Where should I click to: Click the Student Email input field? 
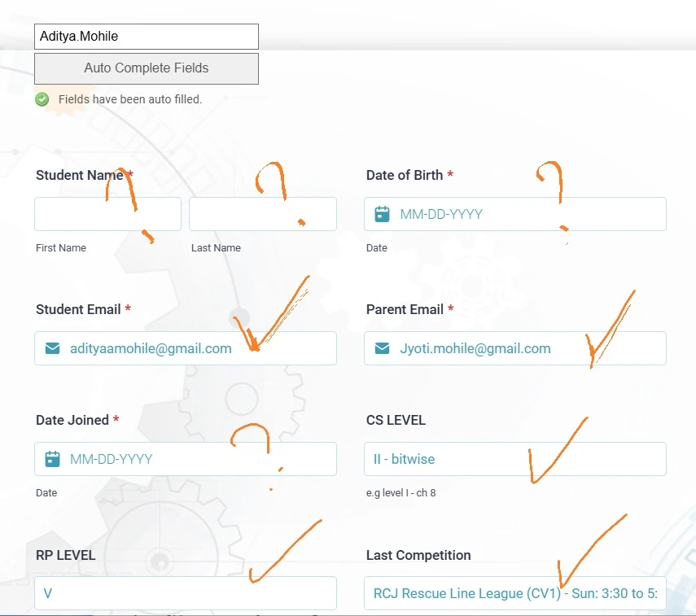point(186,348)
